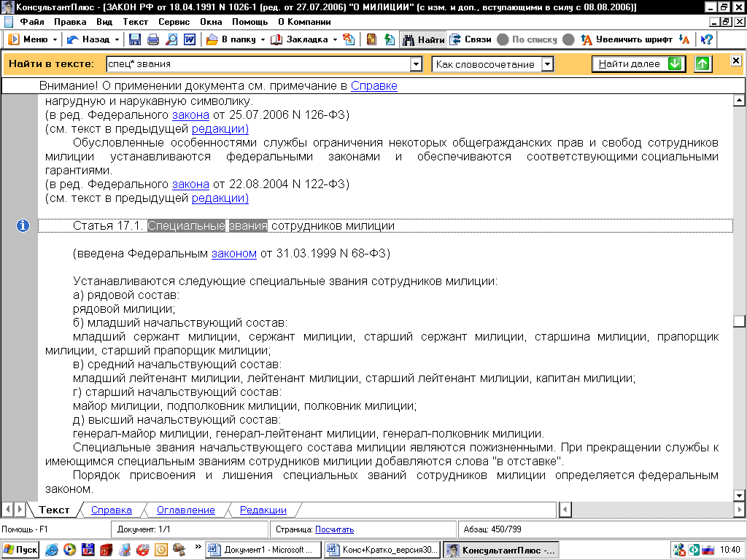Select the Текст tab

coord(54,510)
